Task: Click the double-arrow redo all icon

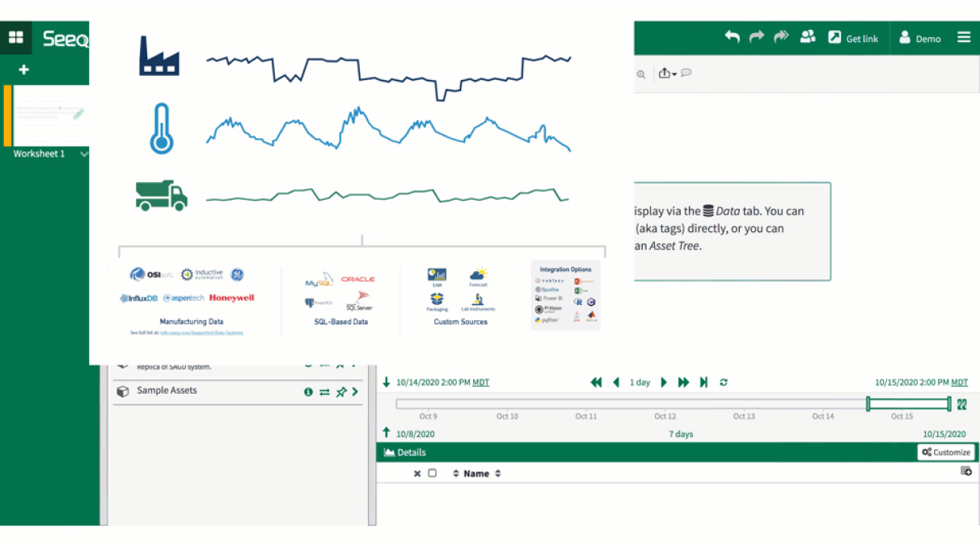Action: pos(781,37)
